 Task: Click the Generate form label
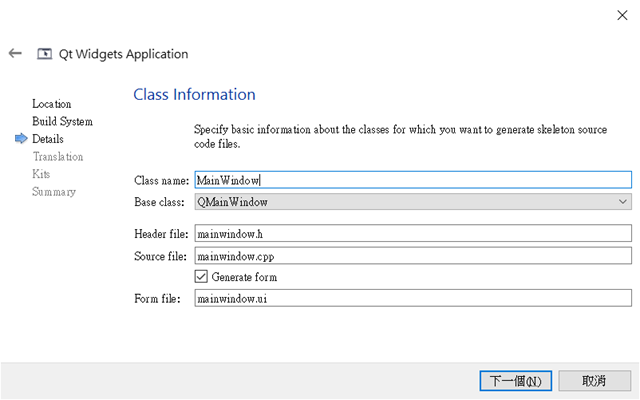click(244, 277)
